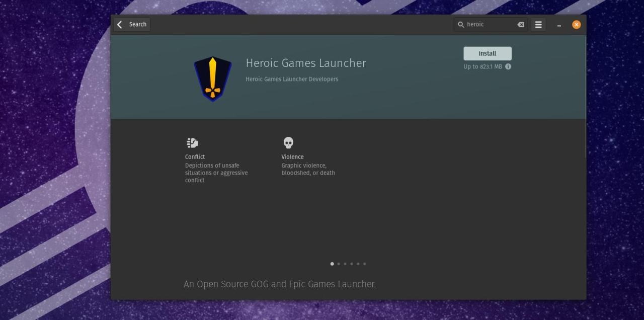Select the first carousel page dot

(x=332, y=264)
